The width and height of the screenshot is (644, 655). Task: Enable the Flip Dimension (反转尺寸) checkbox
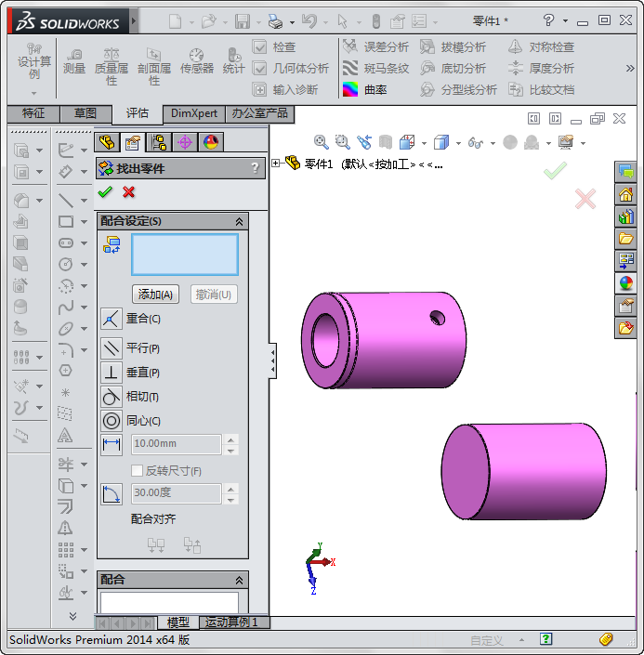138,471
